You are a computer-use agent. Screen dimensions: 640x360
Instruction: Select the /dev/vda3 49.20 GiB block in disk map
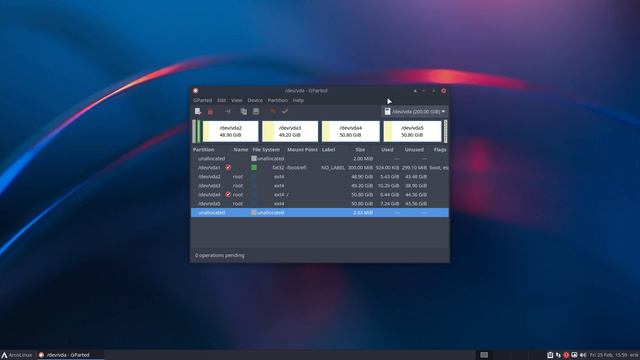(290, 131)
